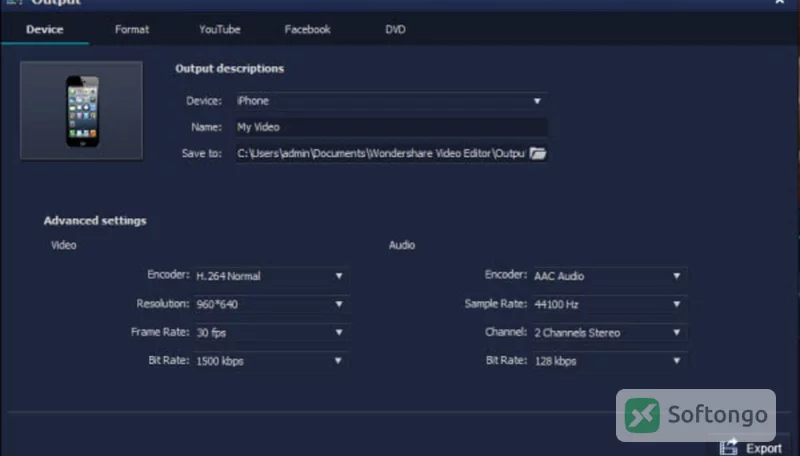Open Resolution dropdown showing 960*640
800x456 pixels.
click(271, 305)
